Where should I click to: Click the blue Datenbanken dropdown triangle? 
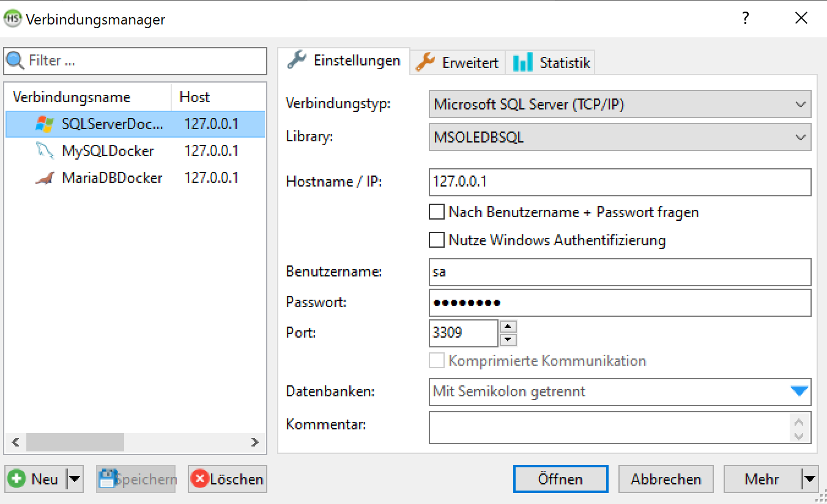point(799,391)
